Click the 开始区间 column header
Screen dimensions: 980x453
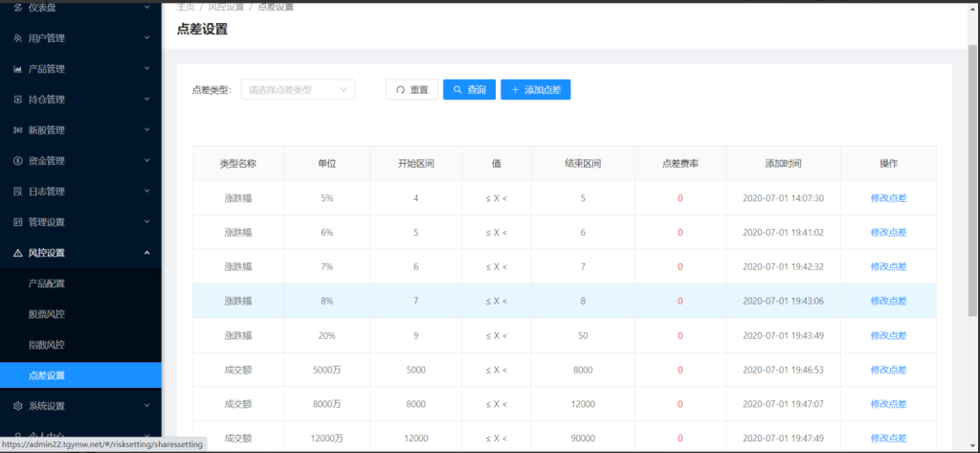pyautogui.click(x=415, y=164)
